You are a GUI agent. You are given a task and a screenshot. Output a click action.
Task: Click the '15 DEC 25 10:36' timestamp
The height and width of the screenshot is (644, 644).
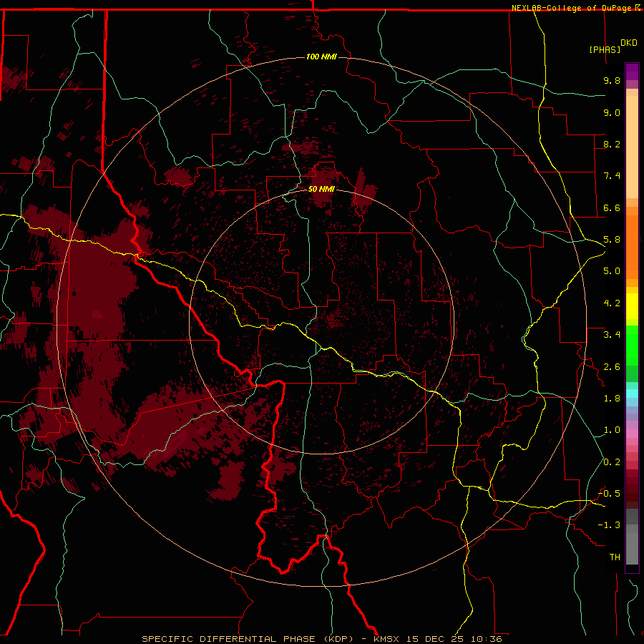click(454, 639)
